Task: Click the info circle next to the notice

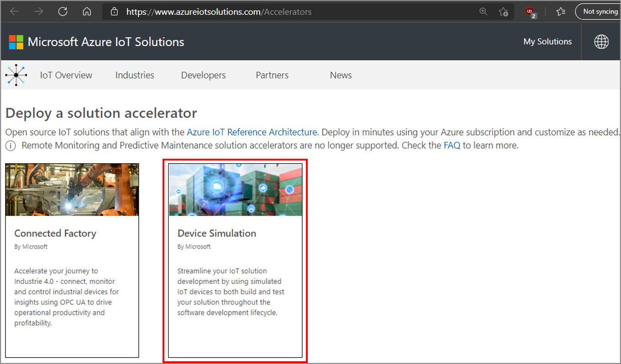Action: (x=10, y=146)
